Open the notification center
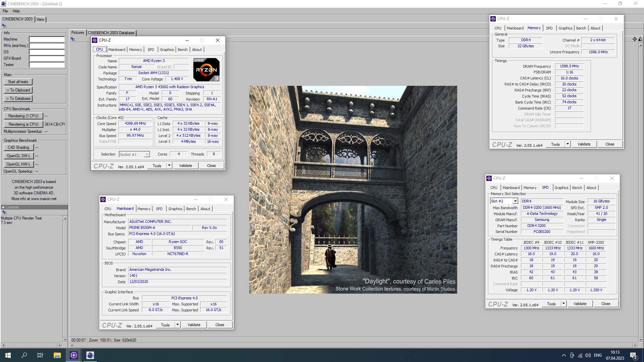644x362 pixels. tap(633, 356)
